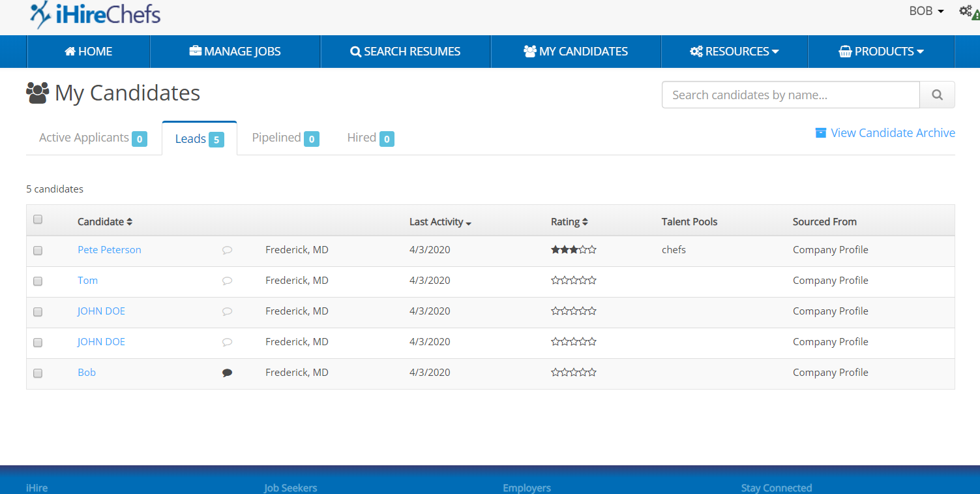Check the Pete Peterson row checkbox
Screen dimensions: 980x494
38,251
